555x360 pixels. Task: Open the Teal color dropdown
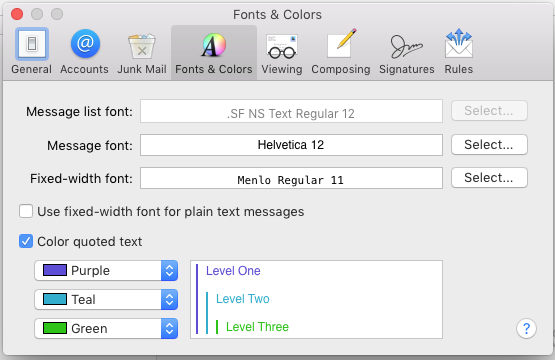point(106,299)
